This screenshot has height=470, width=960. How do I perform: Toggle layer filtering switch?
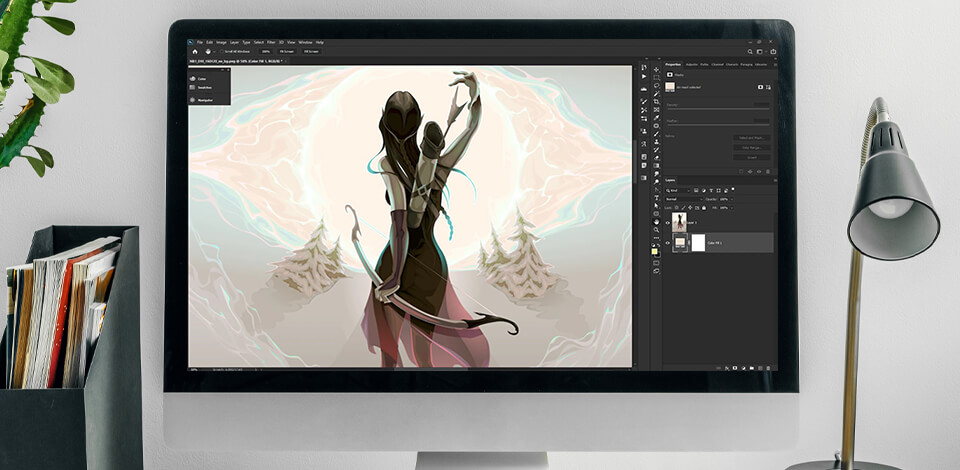tap(733, 189)
